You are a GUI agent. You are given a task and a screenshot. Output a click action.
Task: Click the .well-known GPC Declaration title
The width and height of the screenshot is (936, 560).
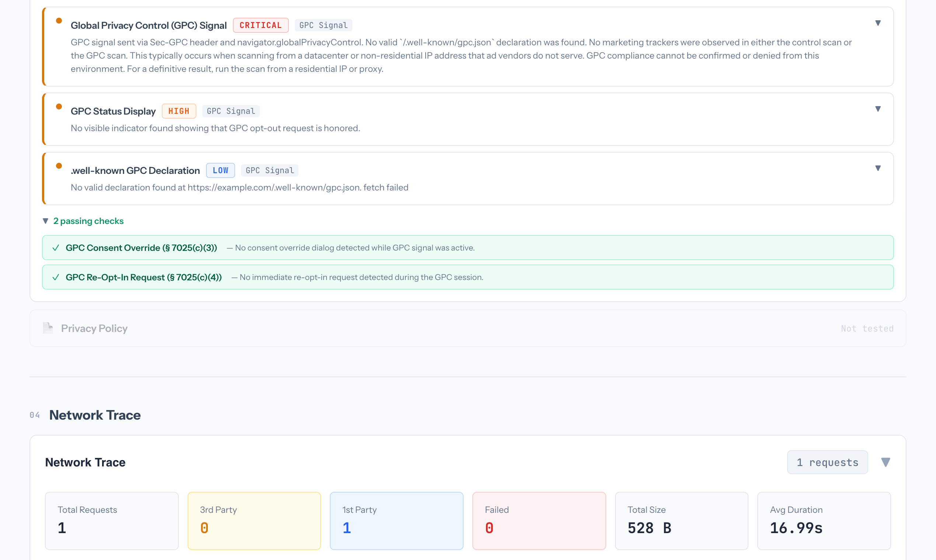coord(135,170)
